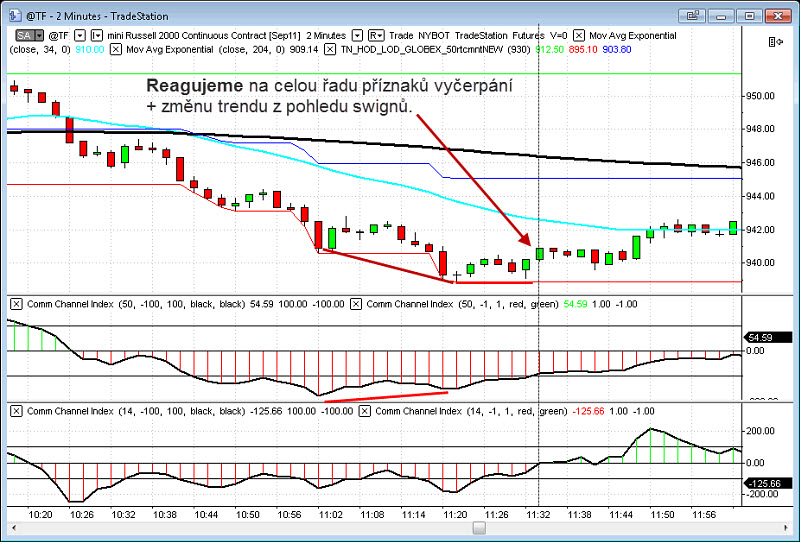Click the horizontal scrollbar thumb
The width and height of the screenshot is (800, 542).
click(479, 527)
